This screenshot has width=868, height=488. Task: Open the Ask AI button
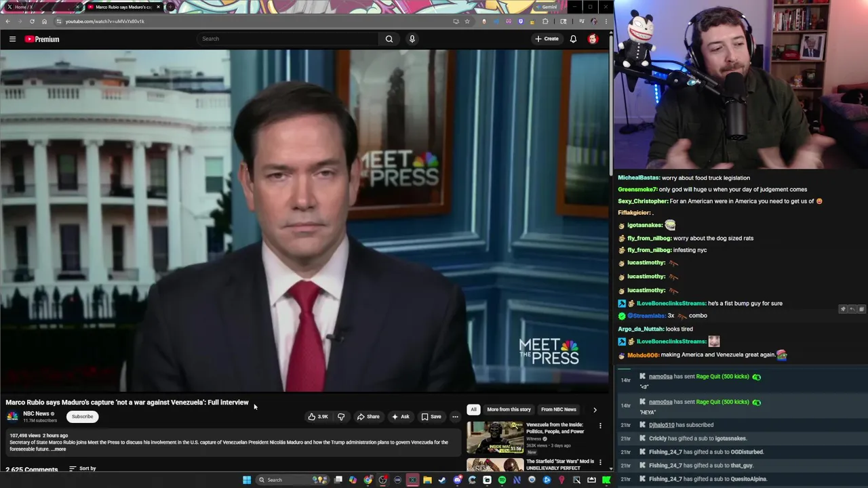click(400, 416)
